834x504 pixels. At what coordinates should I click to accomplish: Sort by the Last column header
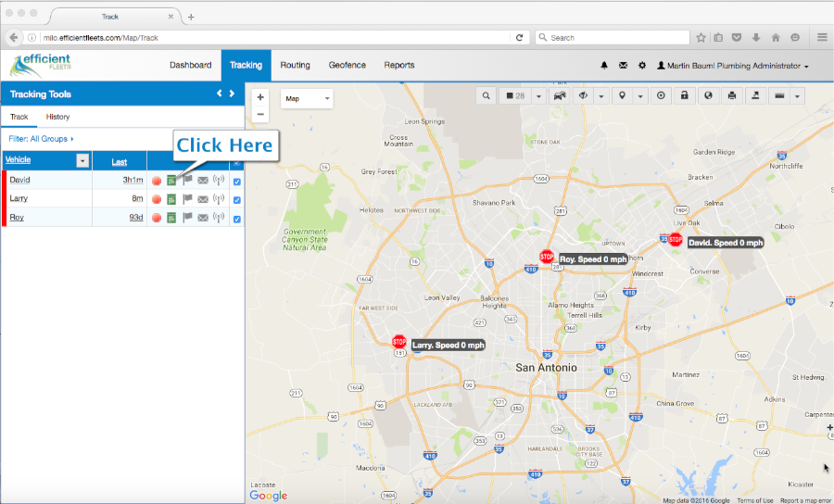(x=120, y=161)
